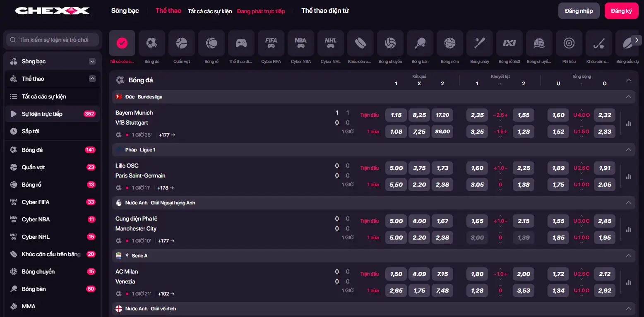Open Bóng bàn in the sidebar
Viewport: 644px width, 317px height.
coord(53,289)
